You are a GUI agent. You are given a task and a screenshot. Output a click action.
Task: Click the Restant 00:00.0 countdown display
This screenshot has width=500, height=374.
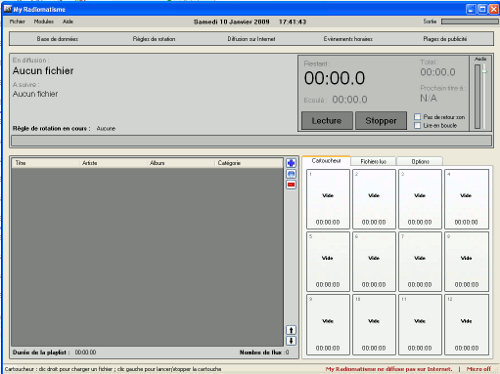tap(334, 78)
